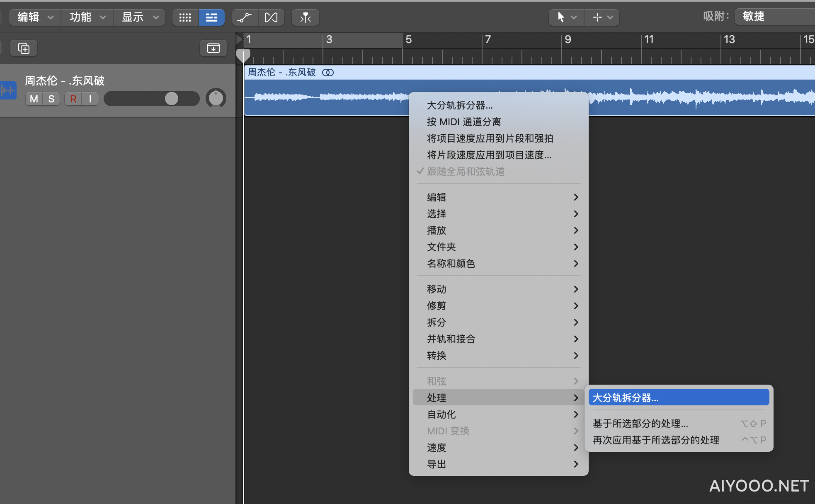This screenshot has width=815, height=504.
Task: Toggle 跟随全局和弦轨道 checkmark item
Action: click(499, 172)
